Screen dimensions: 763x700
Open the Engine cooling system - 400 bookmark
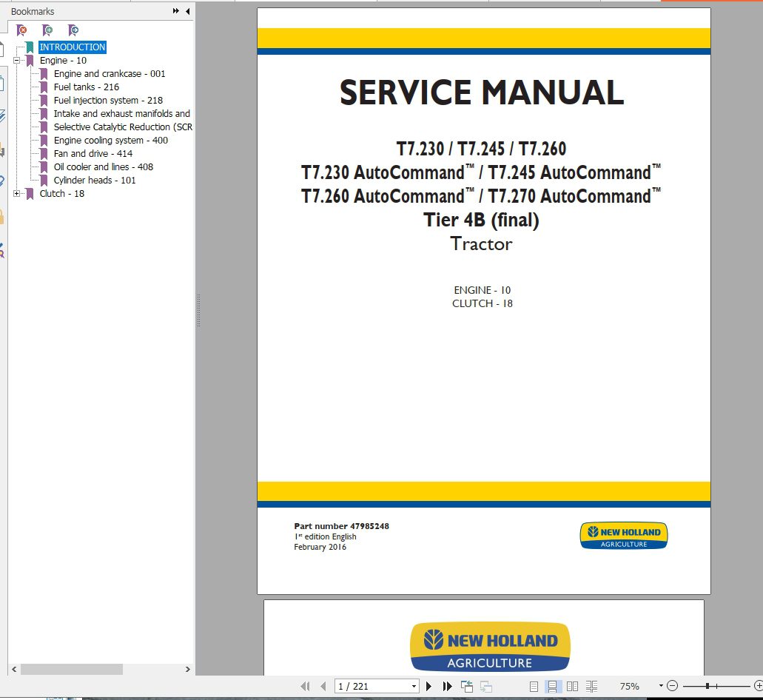pyautogui.click(x=110, y=140)
